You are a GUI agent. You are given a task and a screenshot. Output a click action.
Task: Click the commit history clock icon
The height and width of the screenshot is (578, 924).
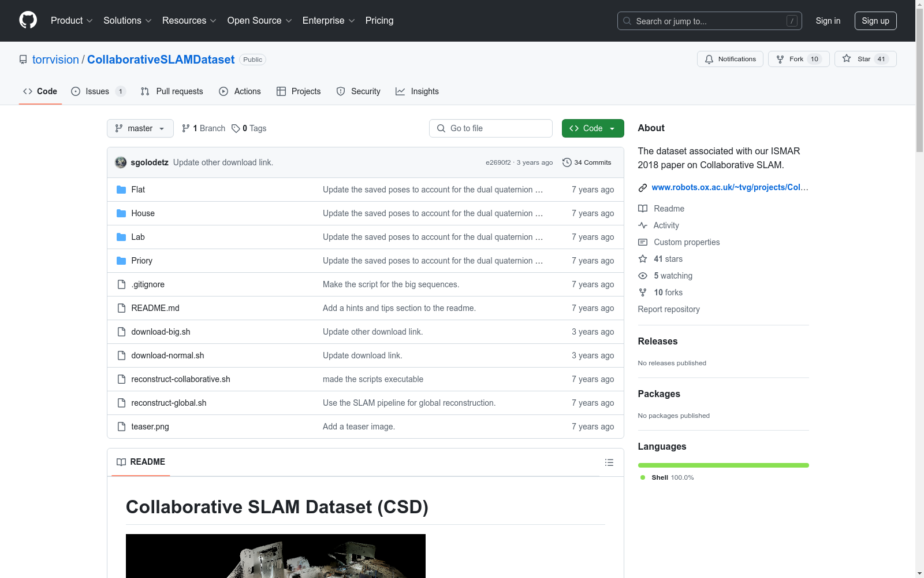pos(567,162)
